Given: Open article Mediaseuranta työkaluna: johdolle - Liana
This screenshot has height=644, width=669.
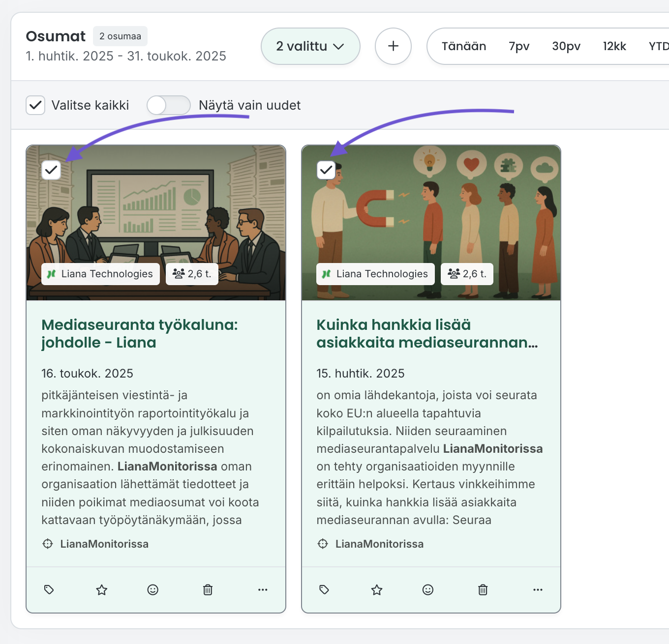Looking at the screenshot, I should [140, 333].
